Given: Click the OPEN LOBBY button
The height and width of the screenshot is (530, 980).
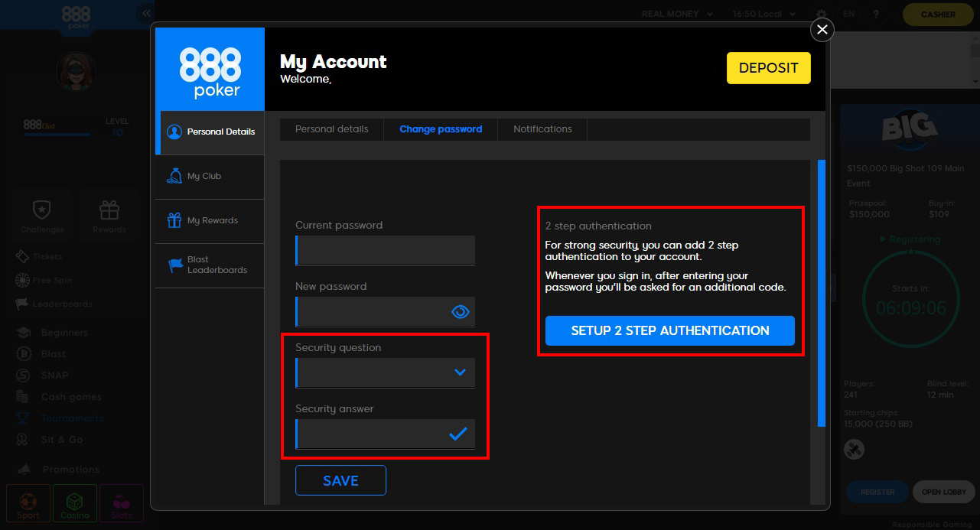Looking at the screenshot, I should coord(943,492).
